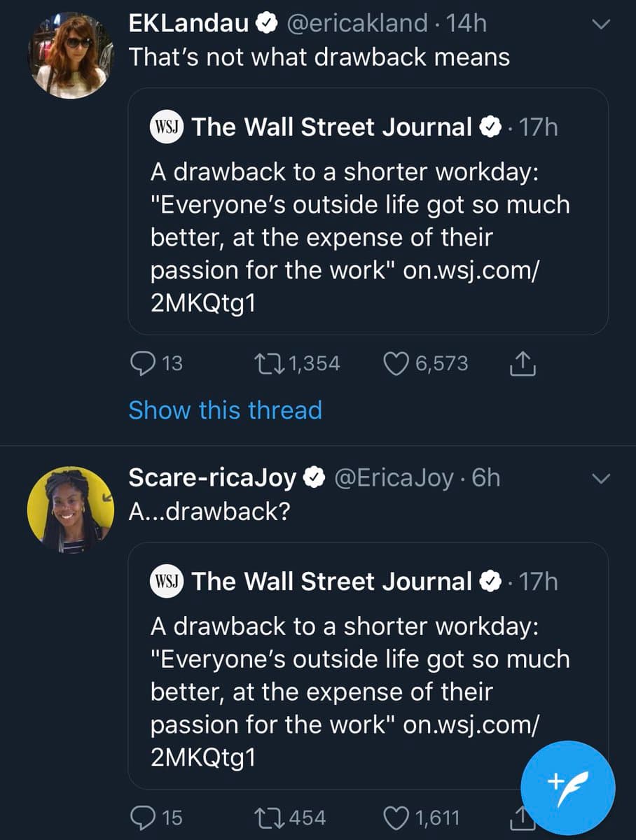Click the Show this thread link

225,409
